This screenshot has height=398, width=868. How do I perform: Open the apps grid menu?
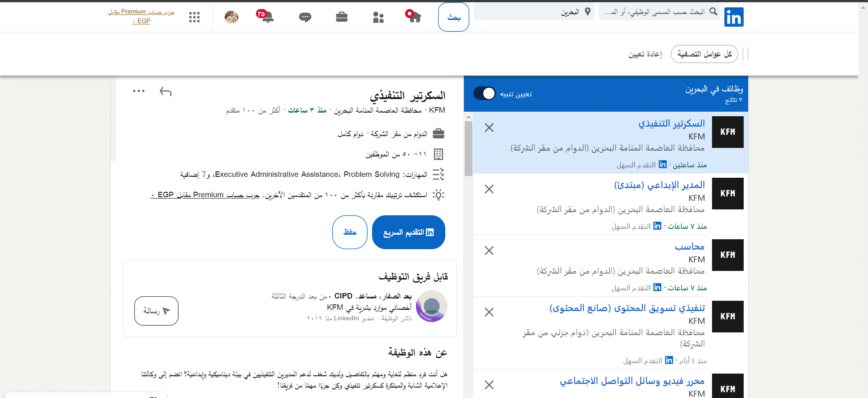pos(194,17)
